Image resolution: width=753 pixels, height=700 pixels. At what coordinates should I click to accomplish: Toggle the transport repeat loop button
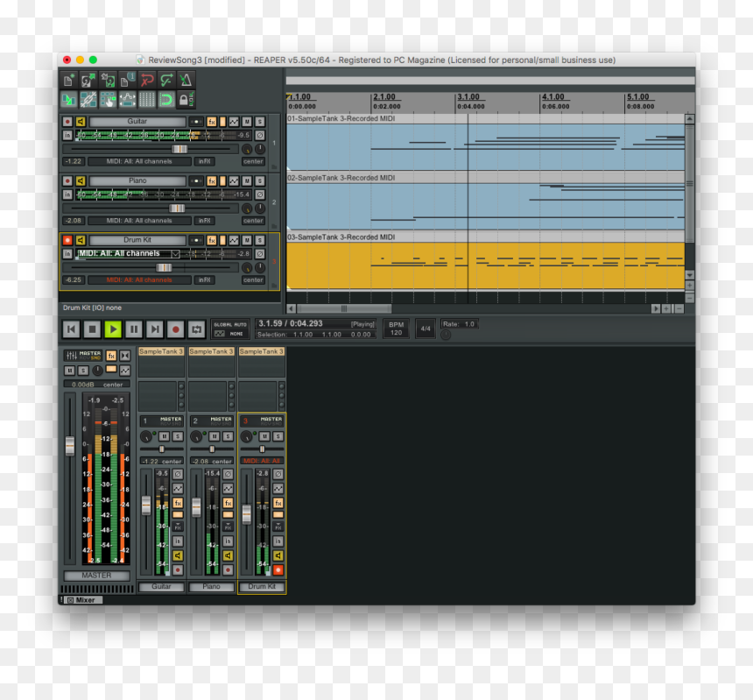(x=197, y=329)
